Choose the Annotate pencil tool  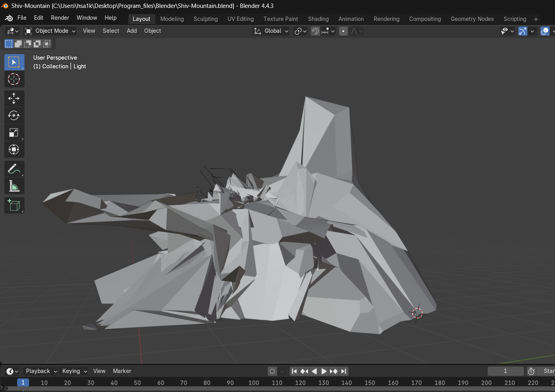(14, 169)
